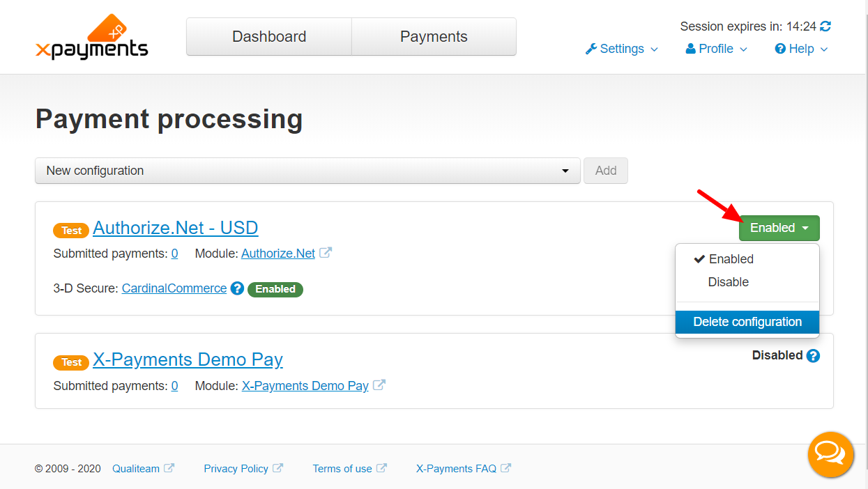Open the CardinalCommerce 3-D Secure link
Screen dimensions: 868x489
click(174, 288)
